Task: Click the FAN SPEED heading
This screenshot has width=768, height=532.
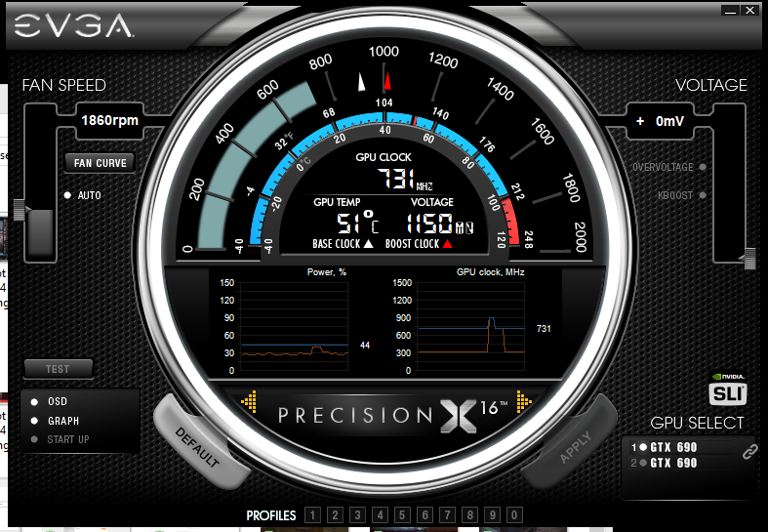Action: [x=64, y=85]
